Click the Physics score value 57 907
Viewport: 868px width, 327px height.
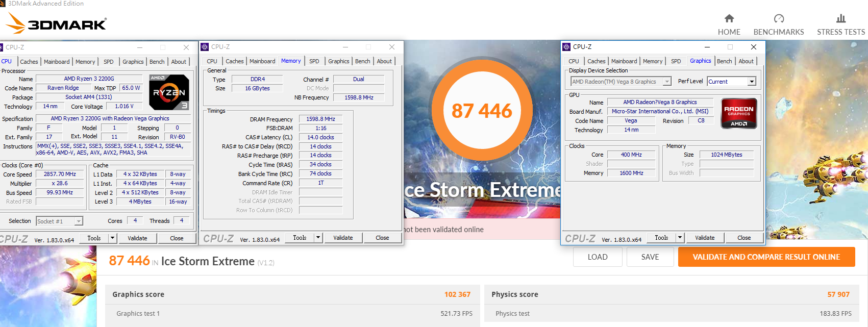[838, 294]
